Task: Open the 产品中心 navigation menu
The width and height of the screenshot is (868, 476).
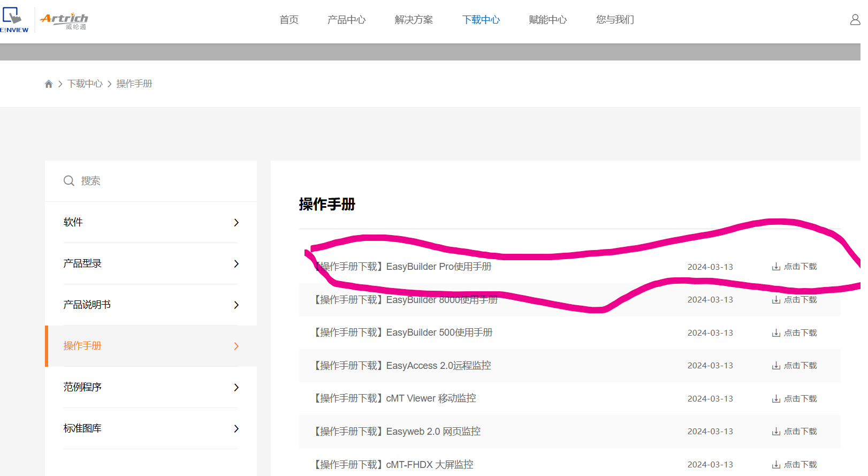Action: [346, 20]
